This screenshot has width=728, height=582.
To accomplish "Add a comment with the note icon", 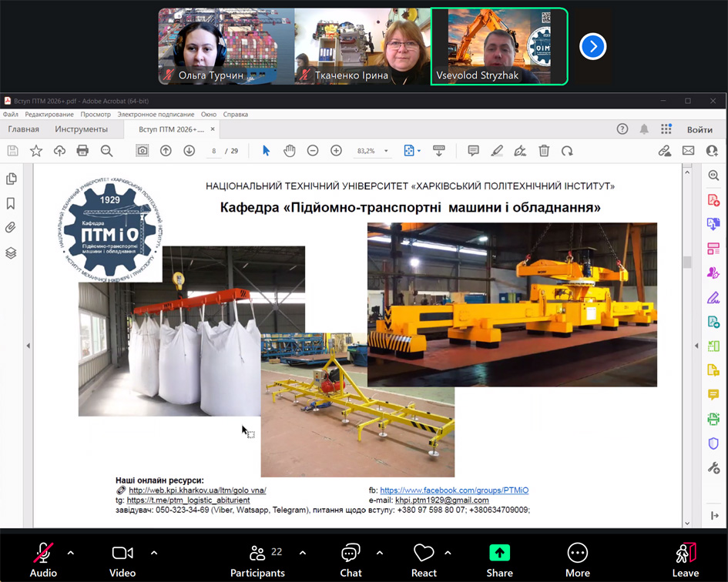I will coord(473,151).
